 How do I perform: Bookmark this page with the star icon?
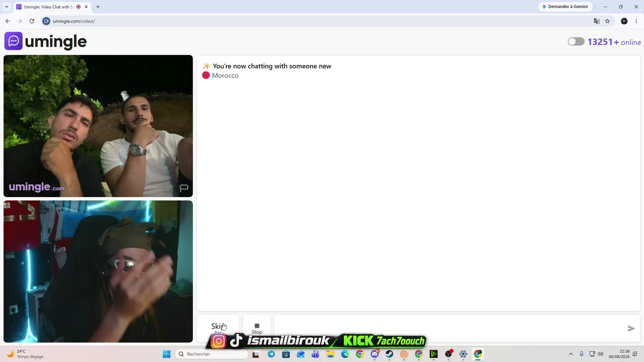607,21
